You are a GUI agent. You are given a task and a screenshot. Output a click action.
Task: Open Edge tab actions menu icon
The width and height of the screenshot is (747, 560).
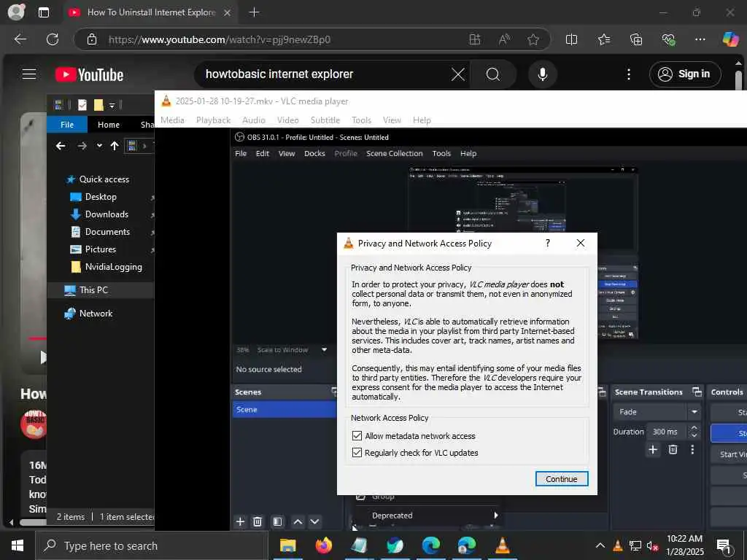click(x=44, y=12)
